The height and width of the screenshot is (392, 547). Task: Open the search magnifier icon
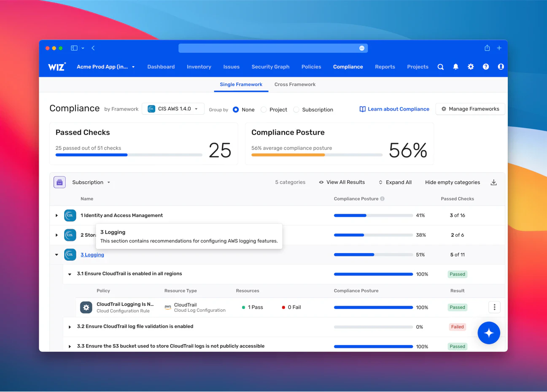[x=441, y=67]
